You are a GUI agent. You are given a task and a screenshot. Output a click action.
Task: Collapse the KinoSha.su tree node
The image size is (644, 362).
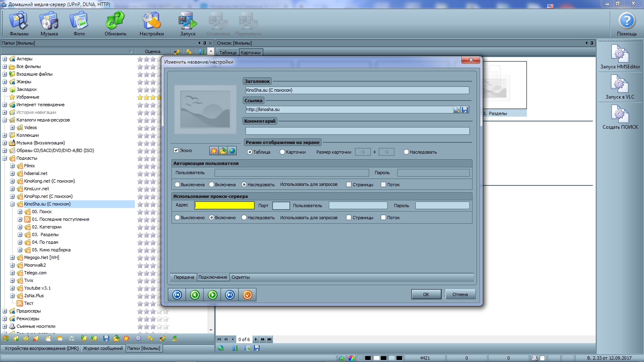(x=12, y=204)
